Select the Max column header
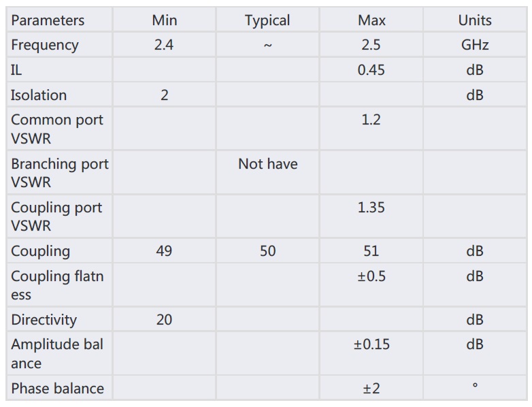This screenshot has height=407, width=532. pos(371,20)
